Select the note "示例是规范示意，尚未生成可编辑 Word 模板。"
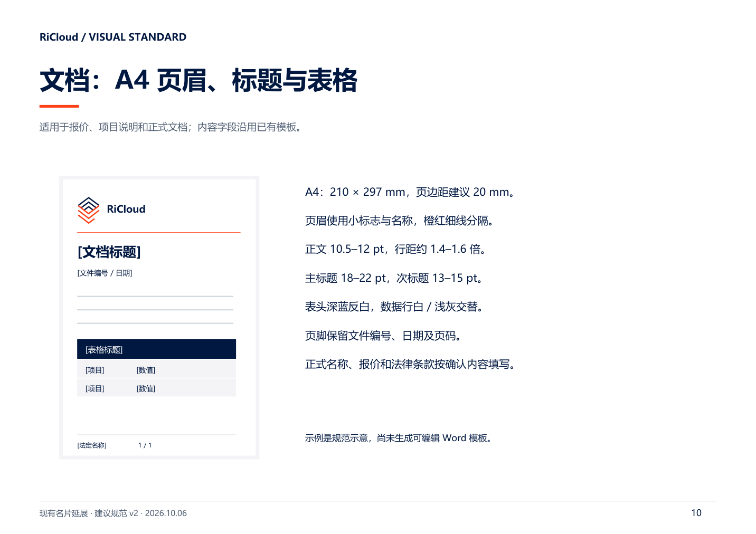Image resolution: width=756 pixels, height=534 pixels. [399, 438]
